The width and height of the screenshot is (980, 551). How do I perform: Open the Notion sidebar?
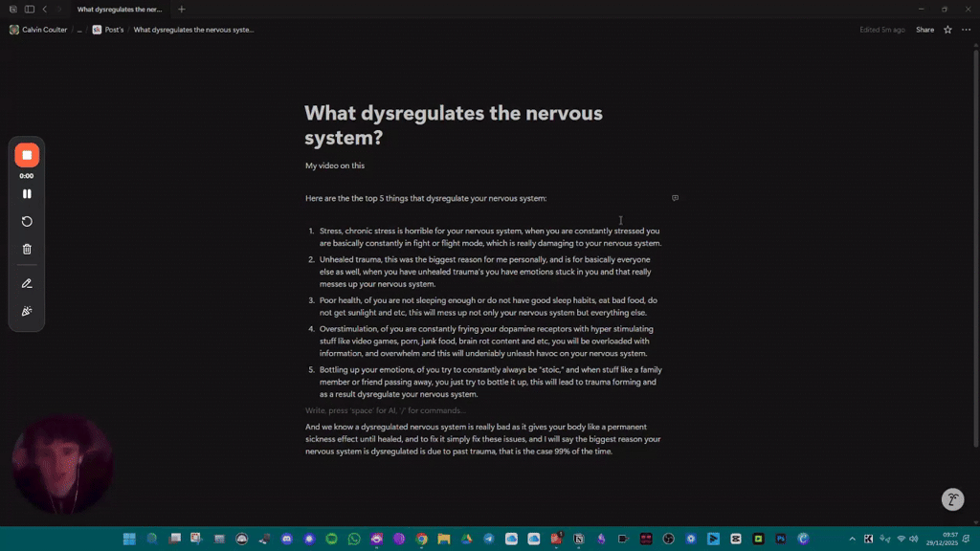(x=30, y=9)
